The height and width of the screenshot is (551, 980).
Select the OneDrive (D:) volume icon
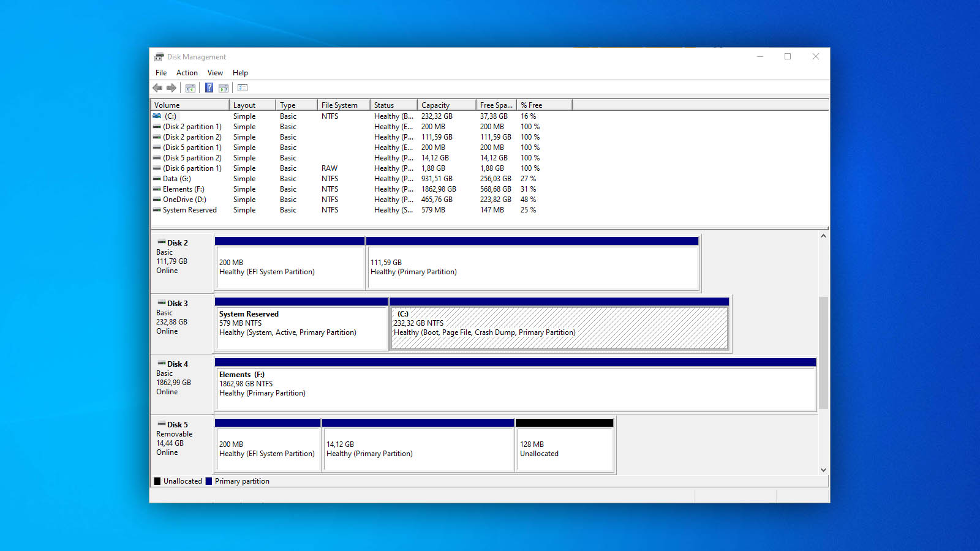[x=157, y=200]
